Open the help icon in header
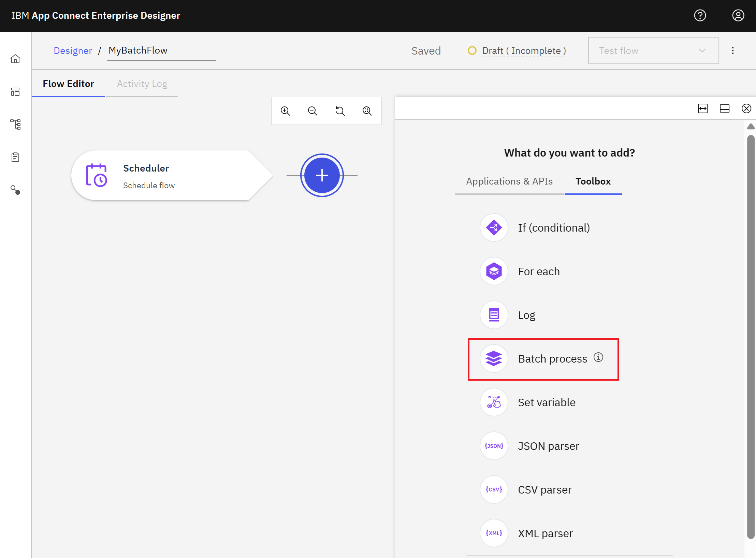 (x=700, y=15)
